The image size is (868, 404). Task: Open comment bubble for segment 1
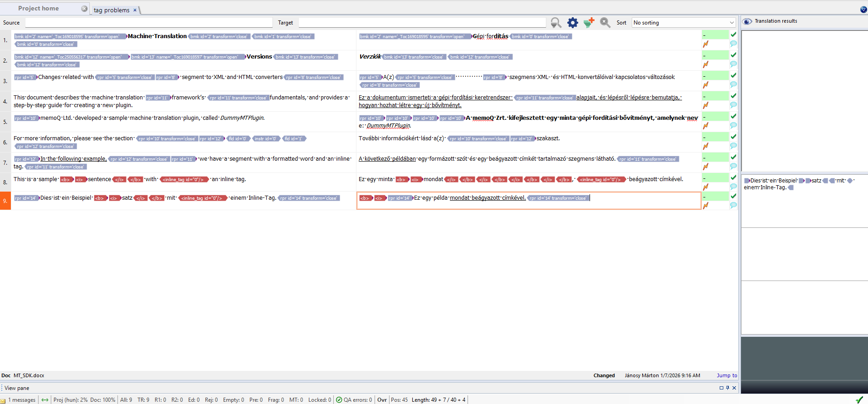(x=733, y=44)
